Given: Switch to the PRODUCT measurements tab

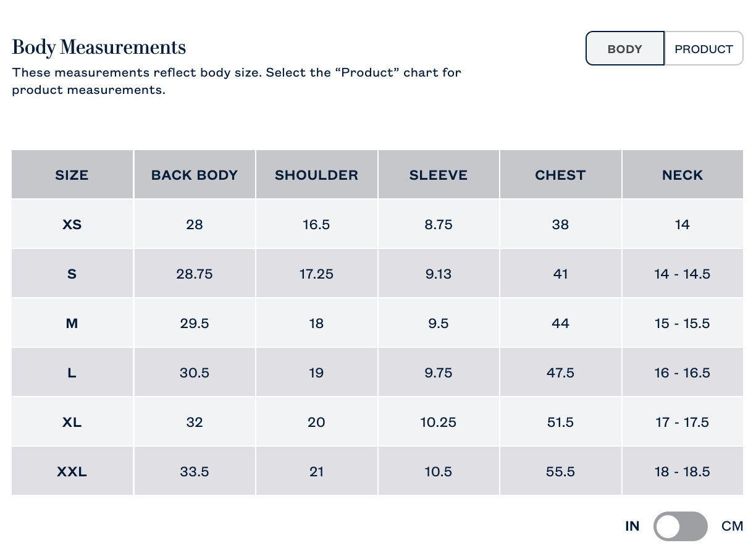Looking at the screenshot, I should pos(703,49).
